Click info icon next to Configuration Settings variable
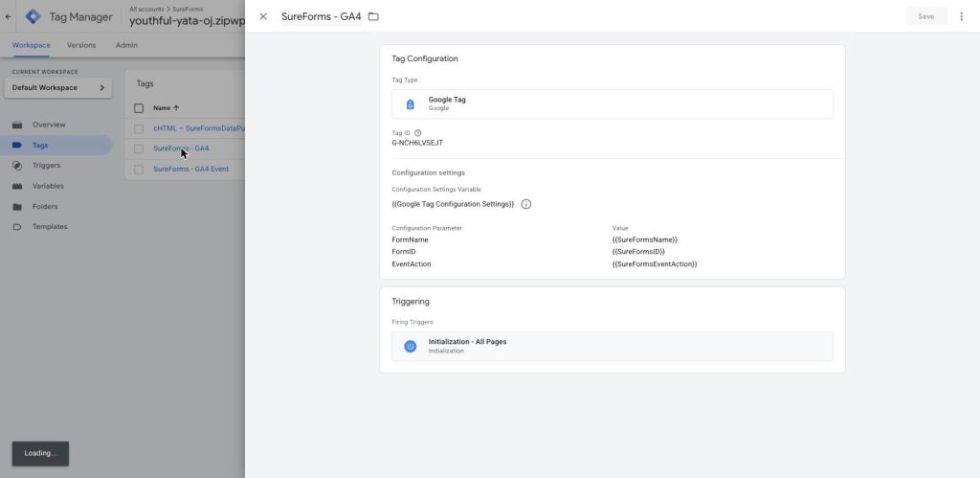980x478 pixels. pyautogui.click(x=526, y=204)
